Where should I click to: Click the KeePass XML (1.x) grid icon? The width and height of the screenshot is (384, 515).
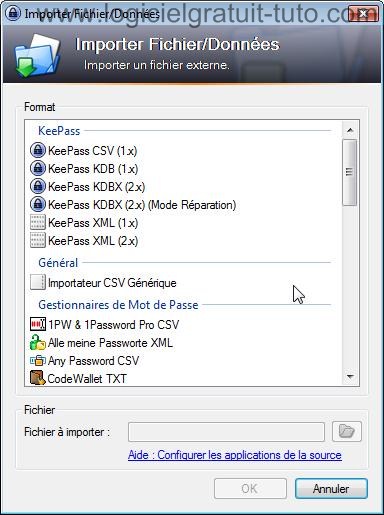[38, 222]
